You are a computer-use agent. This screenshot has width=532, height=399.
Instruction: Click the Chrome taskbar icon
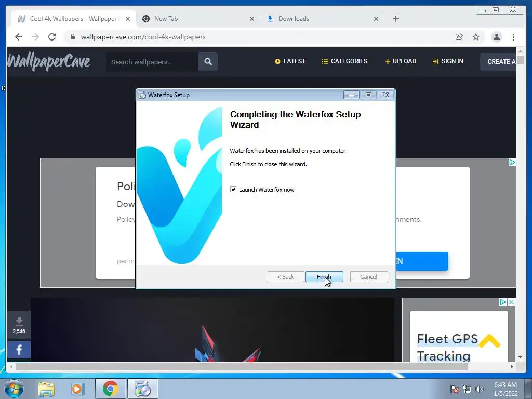110,389
